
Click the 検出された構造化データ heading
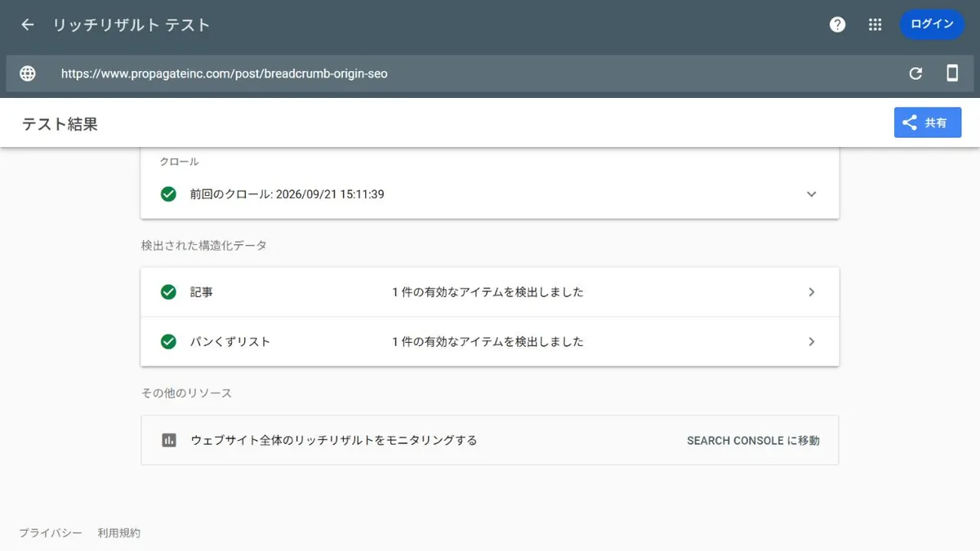point(203,245)
